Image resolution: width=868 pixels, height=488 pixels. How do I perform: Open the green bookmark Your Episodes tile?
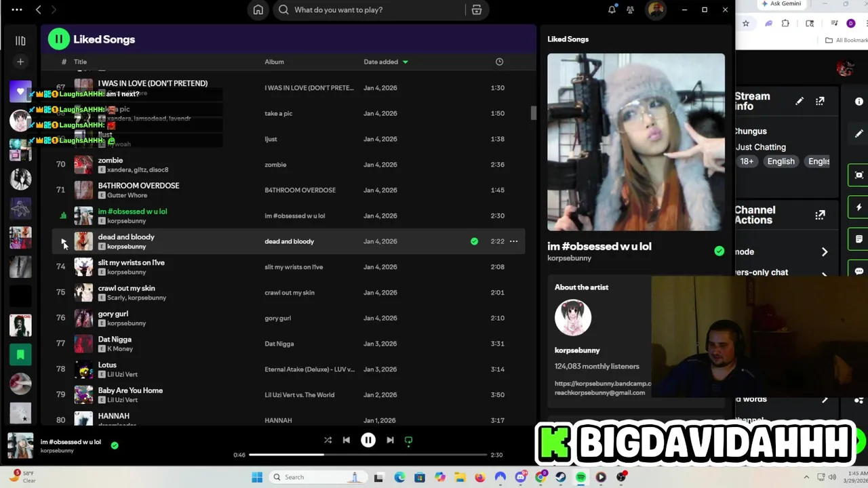click(20, 354)
